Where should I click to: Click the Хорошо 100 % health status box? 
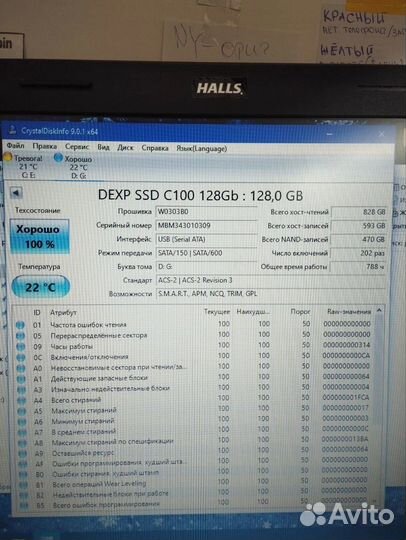click(x=40, y=237)
